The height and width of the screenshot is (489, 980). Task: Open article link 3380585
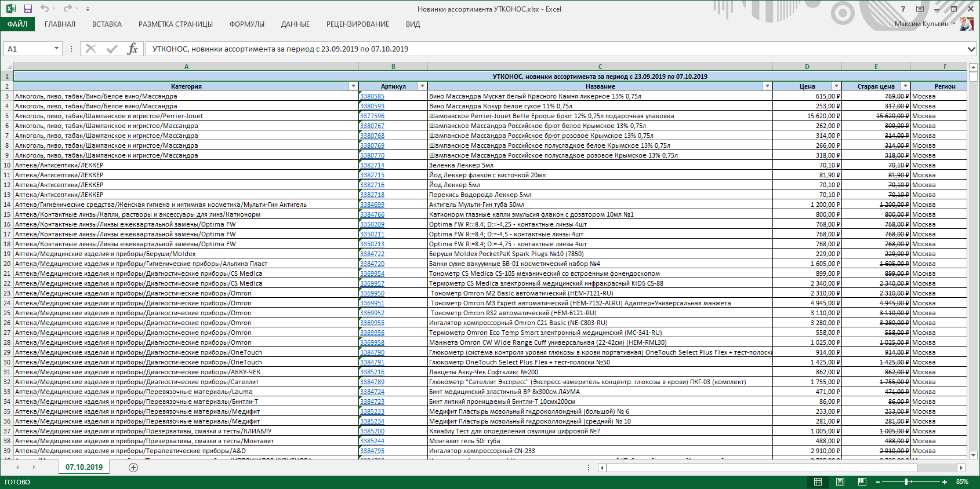tap(372, 96)
